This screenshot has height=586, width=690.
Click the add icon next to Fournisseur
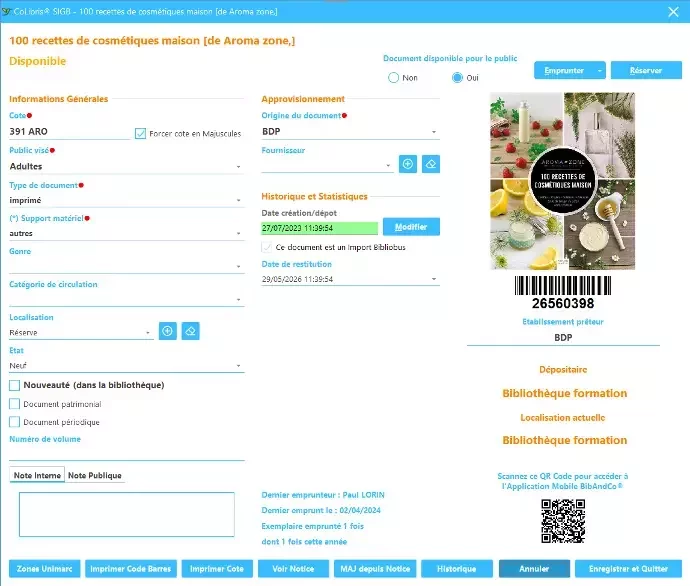coord(408,164)
